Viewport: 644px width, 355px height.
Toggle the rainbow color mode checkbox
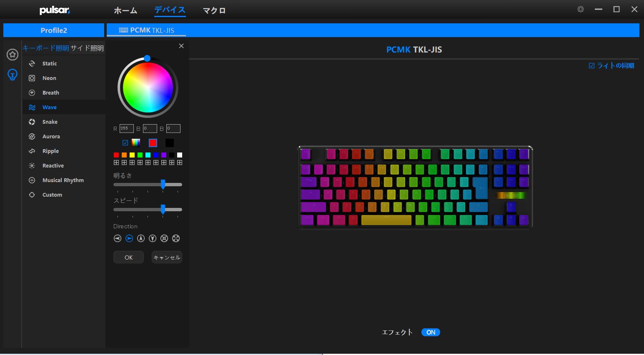coord(125,142)
